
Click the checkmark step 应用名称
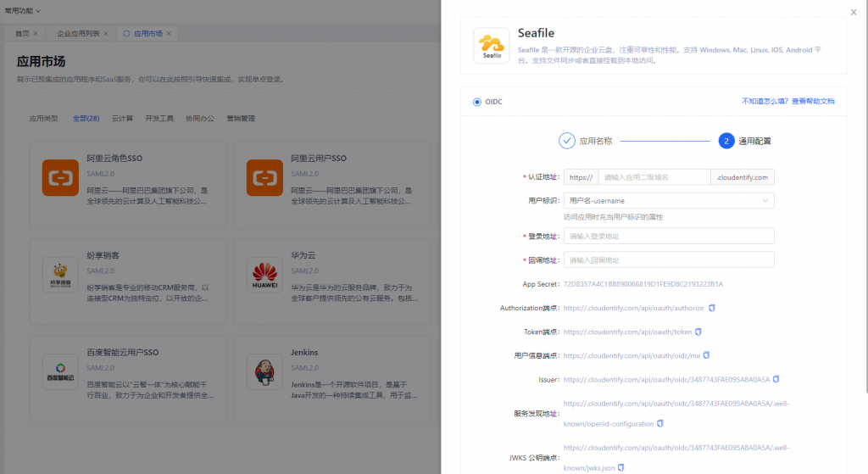(567, 142)
